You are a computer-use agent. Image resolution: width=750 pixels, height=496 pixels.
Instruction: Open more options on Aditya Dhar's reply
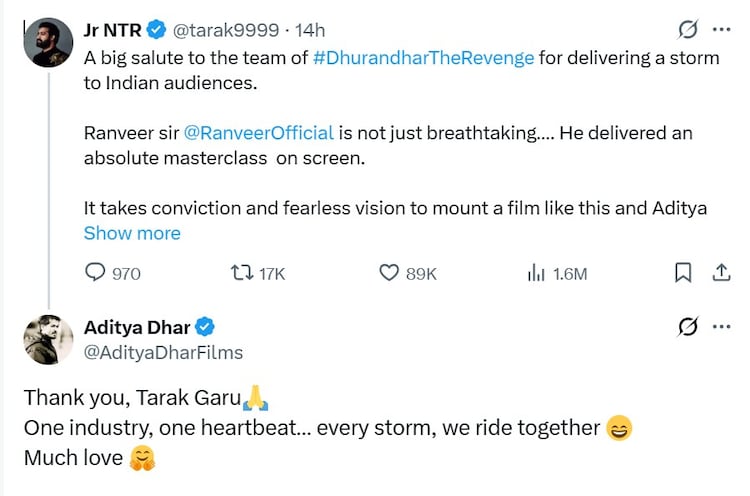(720, 326)
